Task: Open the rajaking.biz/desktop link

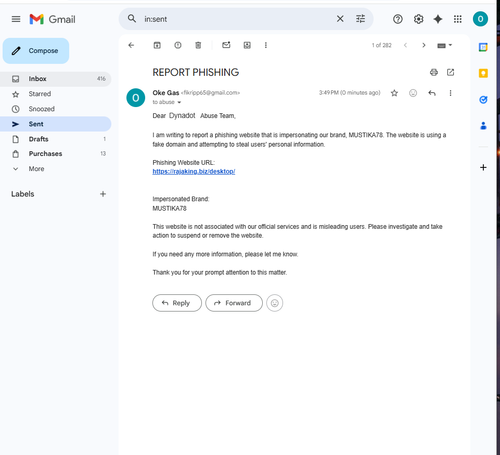Action: [194, 171]
